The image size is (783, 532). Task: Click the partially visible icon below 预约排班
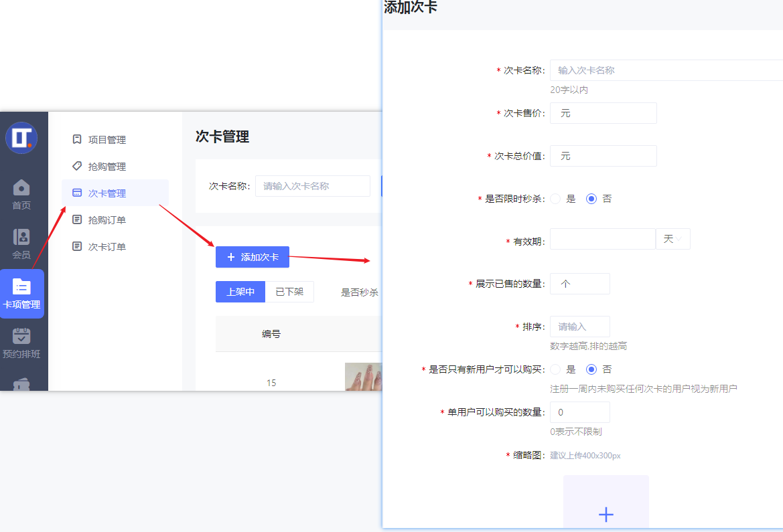22,383
